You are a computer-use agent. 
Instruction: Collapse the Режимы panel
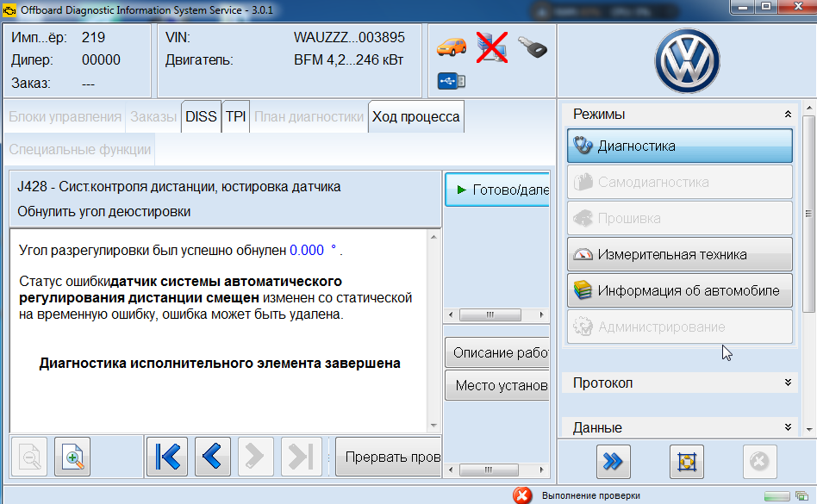pyautogui.click(x=787, y=115)
